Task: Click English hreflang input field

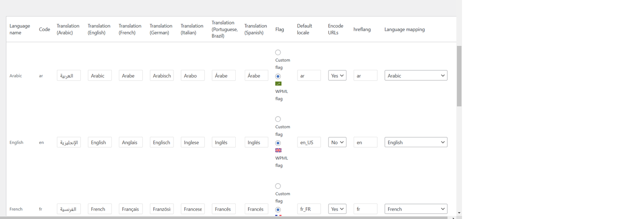Action: (x=365, y=142)
